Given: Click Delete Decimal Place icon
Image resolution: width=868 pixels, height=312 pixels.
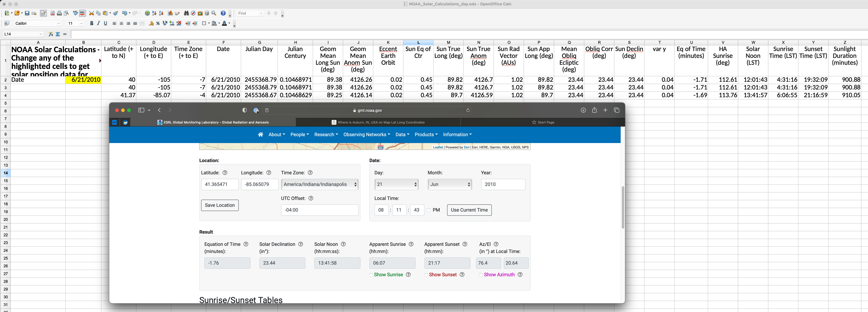Looking at the screenshot, I should point(179,23).
